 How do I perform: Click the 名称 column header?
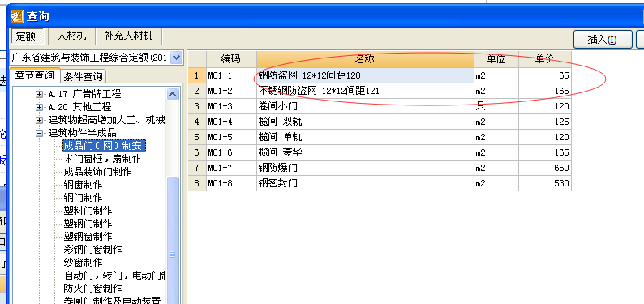coord(365,60)
